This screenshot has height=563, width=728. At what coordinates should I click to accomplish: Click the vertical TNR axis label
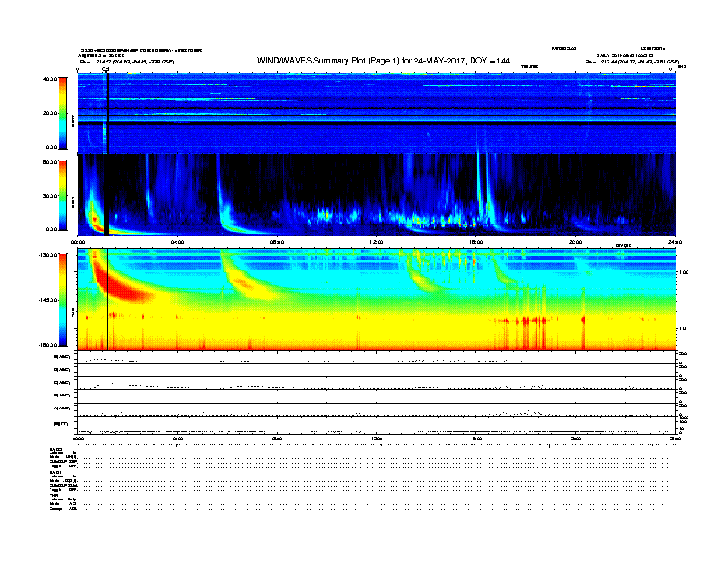click(x=74, y=315)
